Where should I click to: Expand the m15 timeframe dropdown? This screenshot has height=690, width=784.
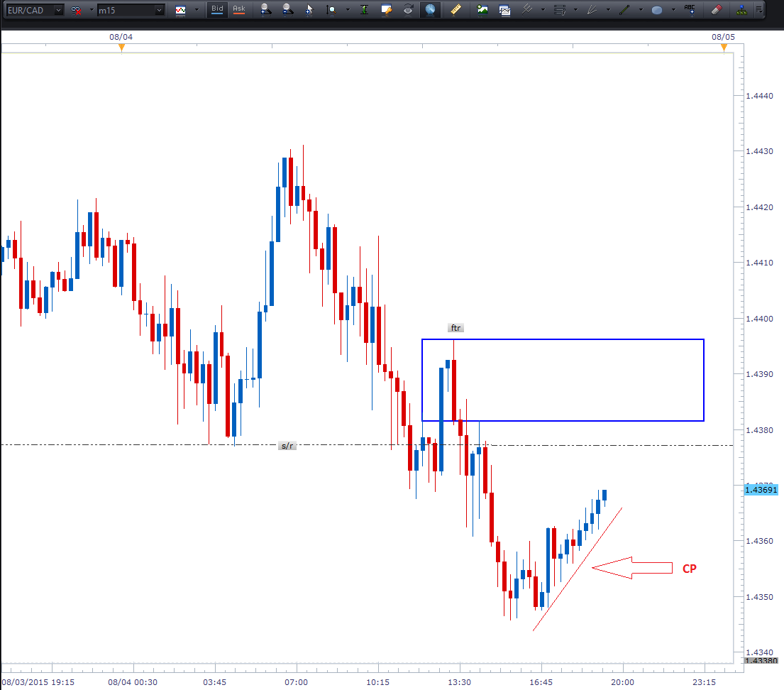click(159, 10)
